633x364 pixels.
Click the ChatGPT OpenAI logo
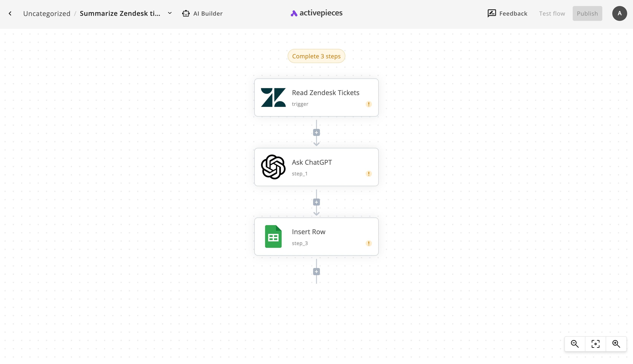[x=273, y=167]
